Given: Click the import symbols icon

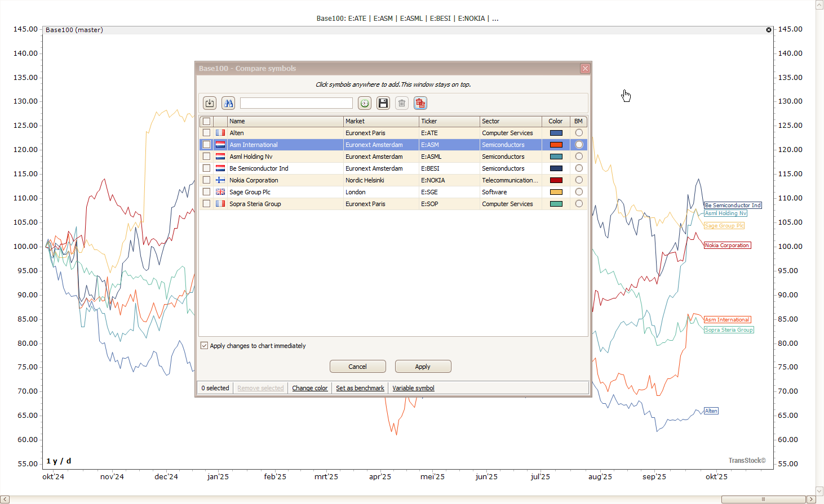Looking at the screenshot, I should 210,103.
